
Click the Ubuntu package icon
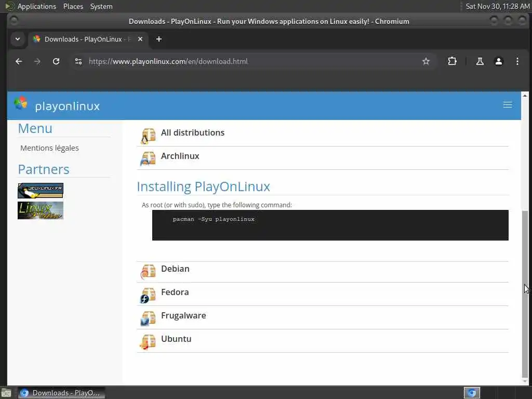pos(148,342)
